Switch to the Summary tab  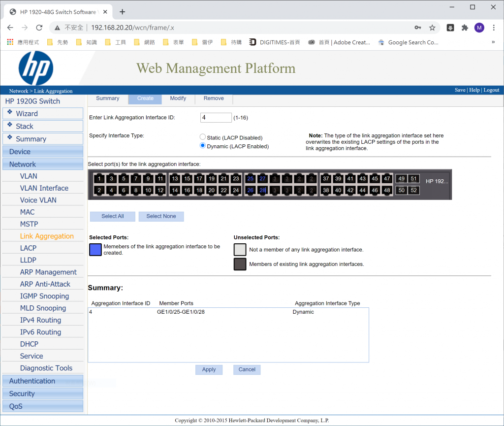[108, 98]
